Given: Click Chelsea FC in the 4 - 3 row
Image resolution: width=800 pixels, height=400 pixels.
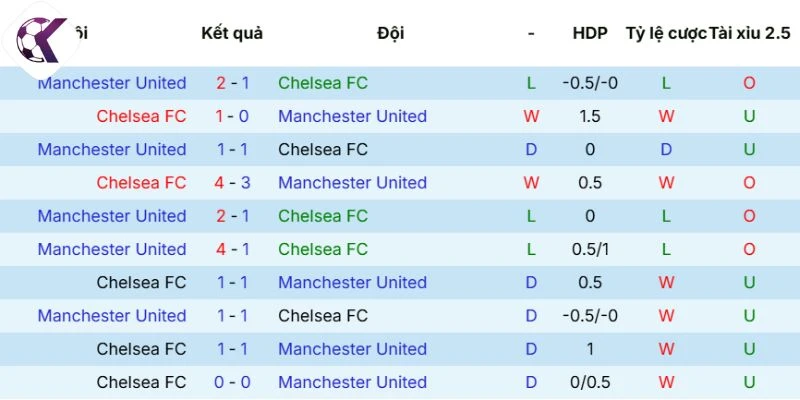Looking at the screenshot, I should point(141,183).
